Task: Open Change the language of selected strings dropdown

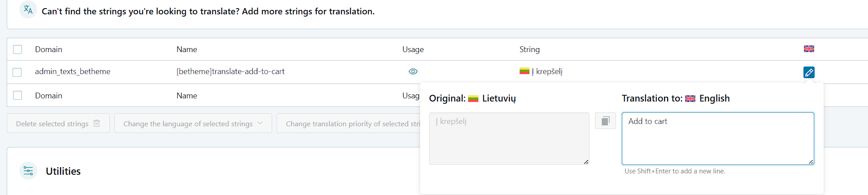Action: click(x=193, y=124)
